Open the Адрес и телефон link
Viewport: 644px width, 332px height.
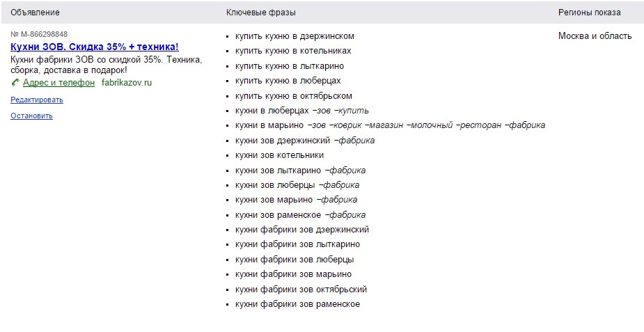(58, 82)
